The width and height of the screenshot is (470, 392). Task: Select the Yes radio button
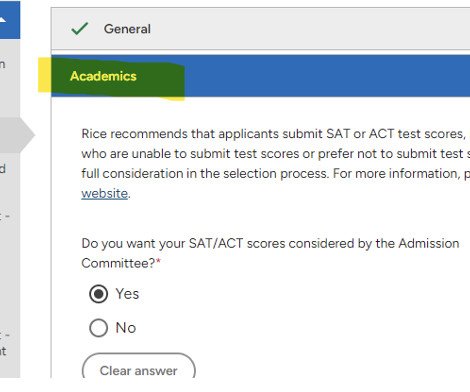98,294
